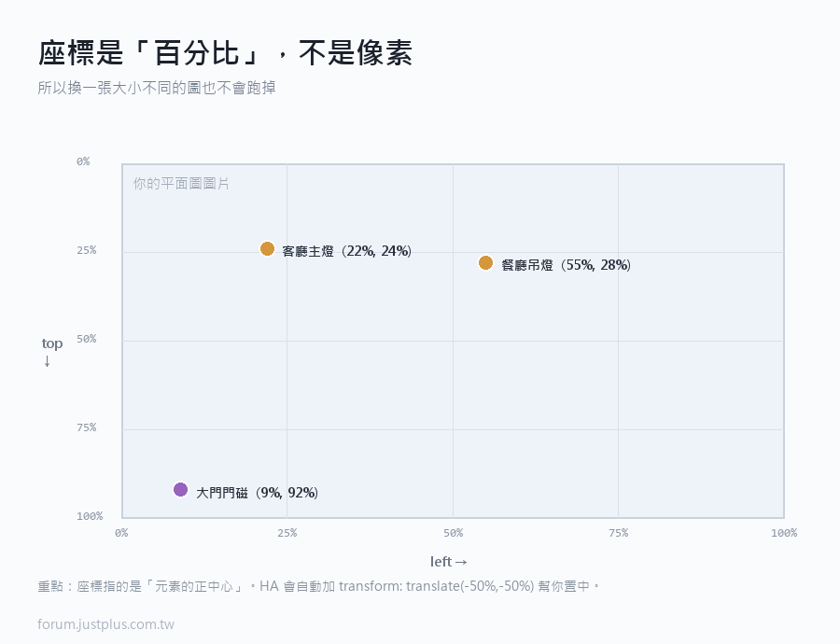Viewport: 840px width, 644px height.
Task: Click the 100% tick on vertical axis
Action: [90, 516]
